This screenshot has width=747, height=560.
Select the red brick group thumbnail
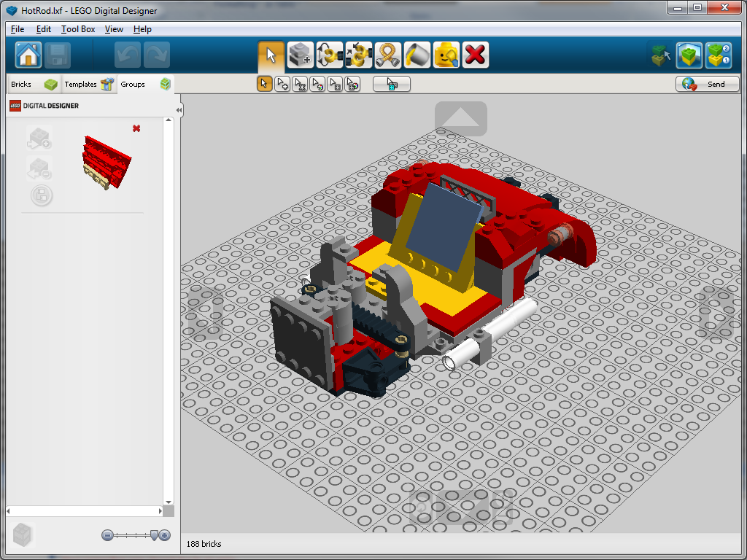[107, 161]
